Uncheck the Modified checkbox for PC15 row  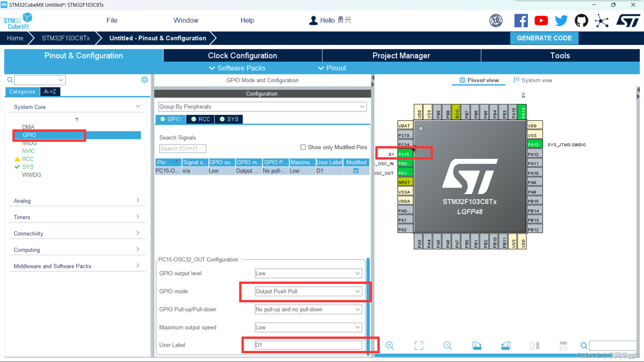(x=356, y=171)
